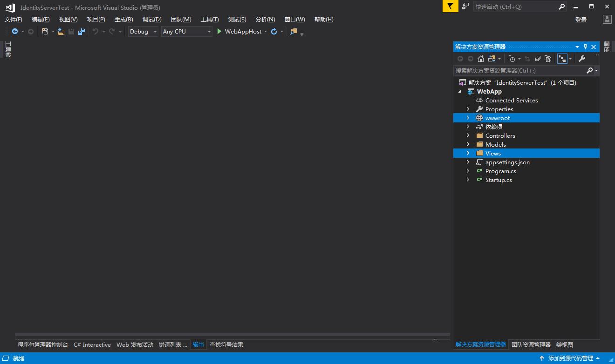Switch to the 类视图 tab
Image resolution: width=615 pixels, height=364 pixels.
click(x=565, y=345)
